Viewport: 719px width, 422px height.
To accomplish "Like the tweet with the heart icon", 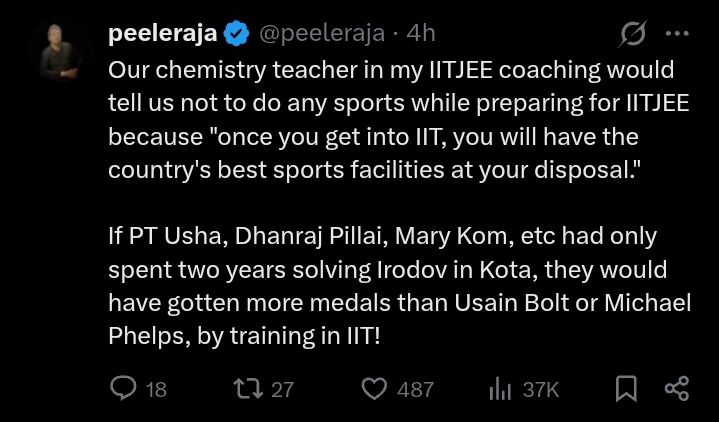I will pyautogui.click(x=373, y=388).
